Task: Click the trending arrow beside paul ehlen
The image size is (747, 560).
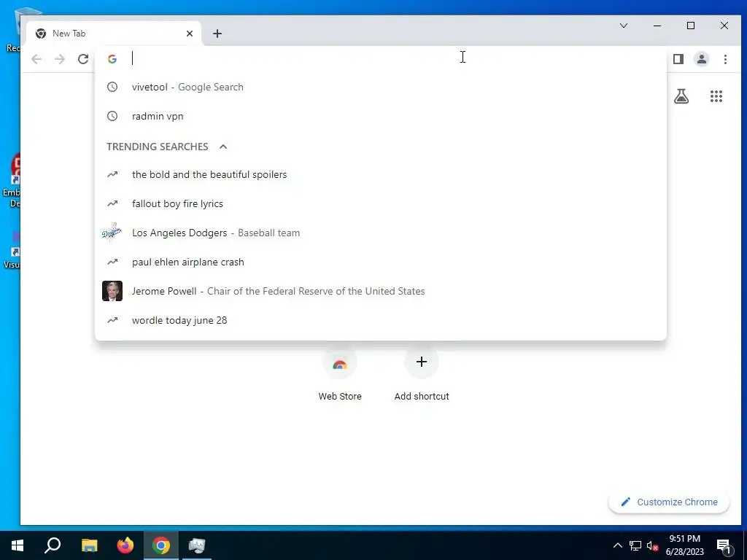Action: tap(112, 262)
